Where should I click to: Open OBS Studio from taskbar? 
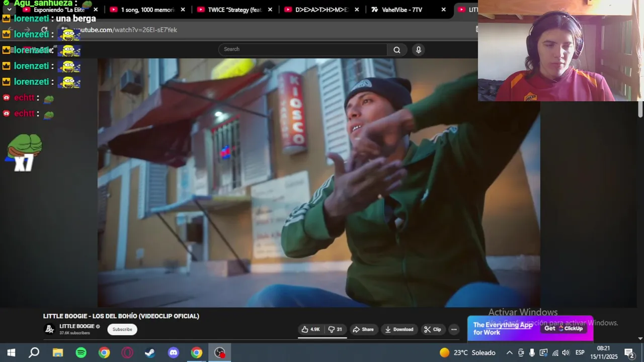pos(220,352)
